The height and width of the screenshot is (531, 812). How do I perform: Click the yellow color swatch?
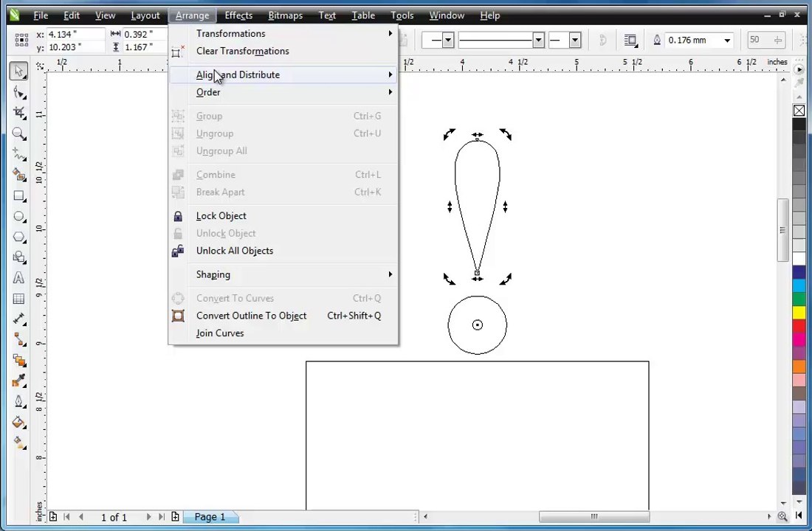799,313
